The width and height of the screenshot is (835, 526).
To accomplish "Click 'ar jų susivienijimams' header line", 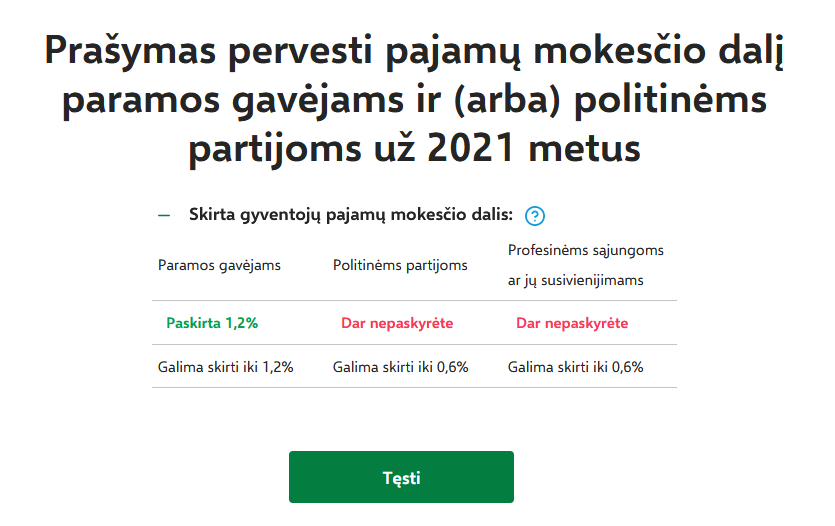I will coord(575,281).
